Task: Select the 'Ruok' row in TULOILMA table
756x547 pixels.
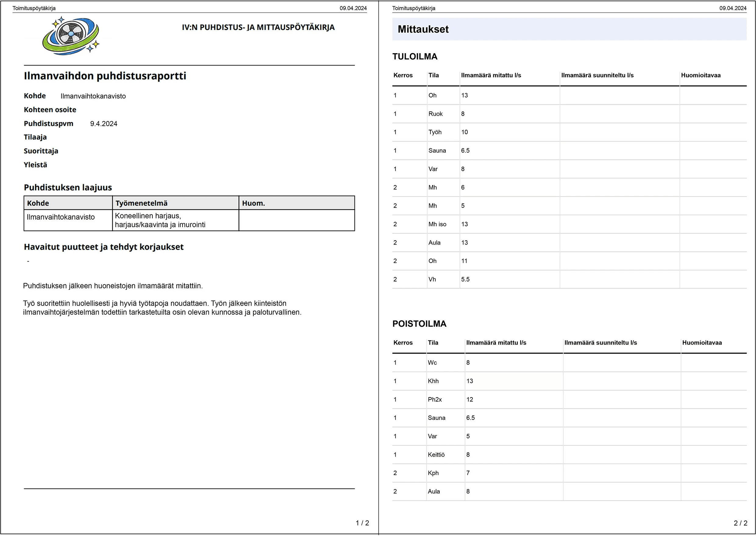Action: pos(569,114)
